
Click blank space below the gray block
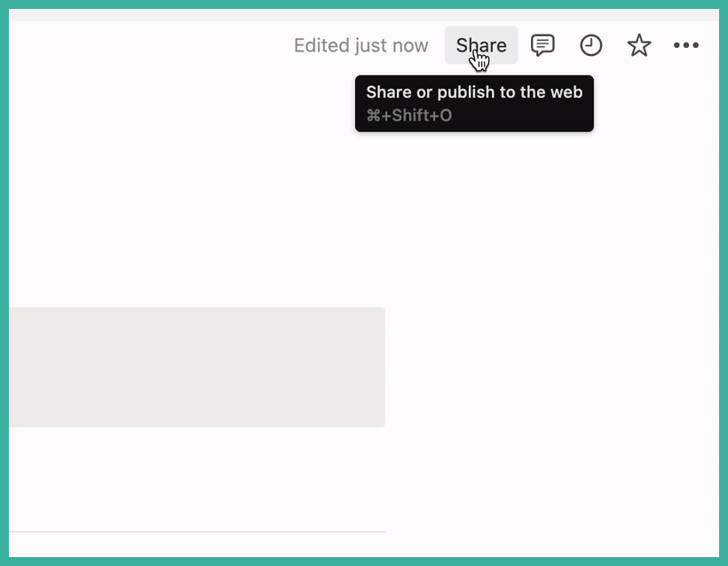pyautogui.click(x=197, y=478)
